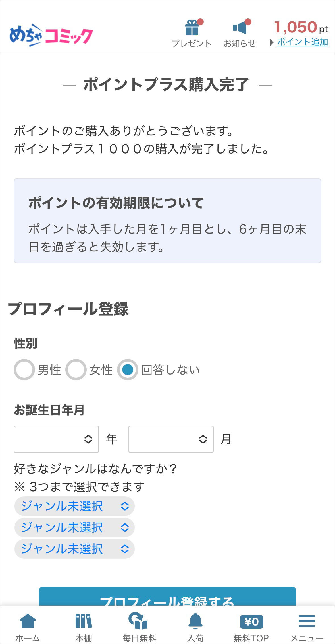Expand the first ジャンル未選択 dropdown
Viewport: 335px width, 644px height.
pos(74,506)
